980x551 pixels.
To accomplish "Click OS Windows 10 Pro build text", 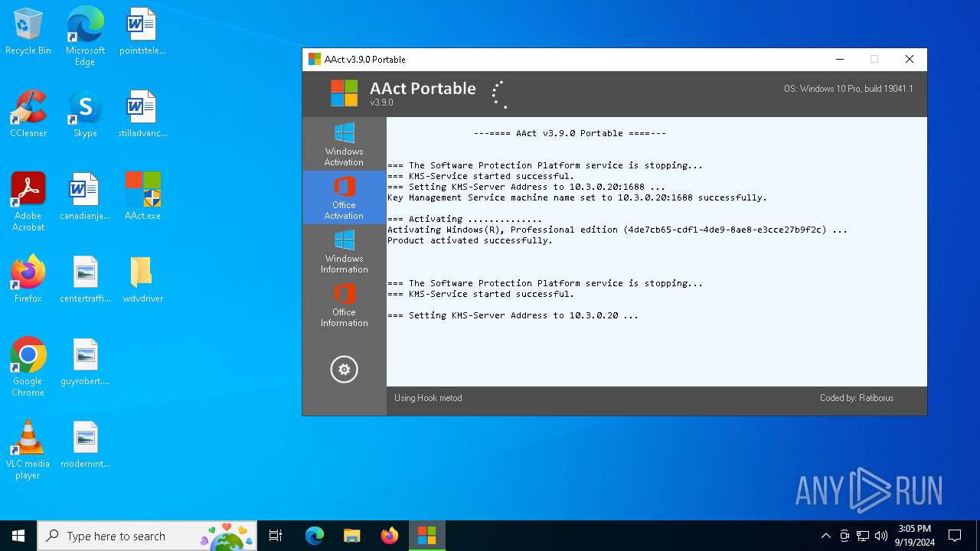I will [848, 89].
